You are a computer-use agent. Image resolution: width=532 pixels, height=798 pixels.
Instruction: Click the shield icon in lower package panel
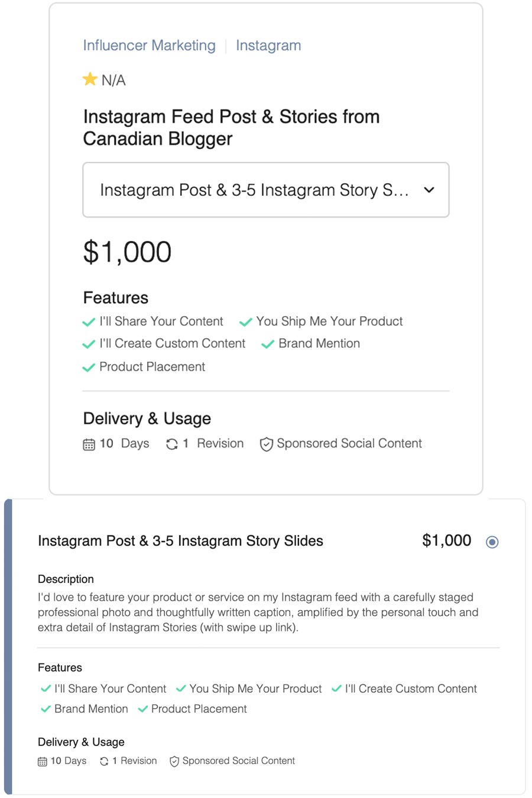(174, 762)
